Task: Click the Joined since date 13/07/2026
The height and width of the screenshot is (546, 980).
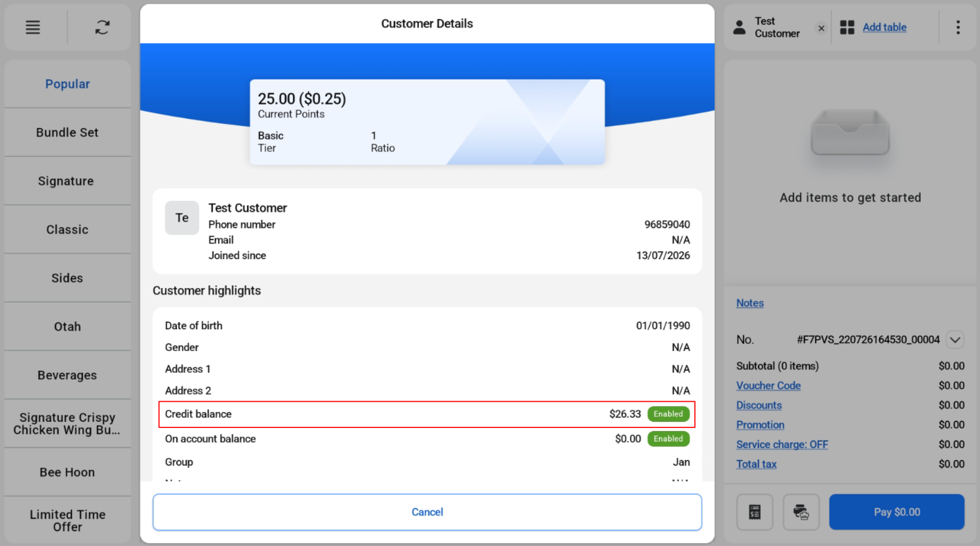Action: [x=663, y=255]
